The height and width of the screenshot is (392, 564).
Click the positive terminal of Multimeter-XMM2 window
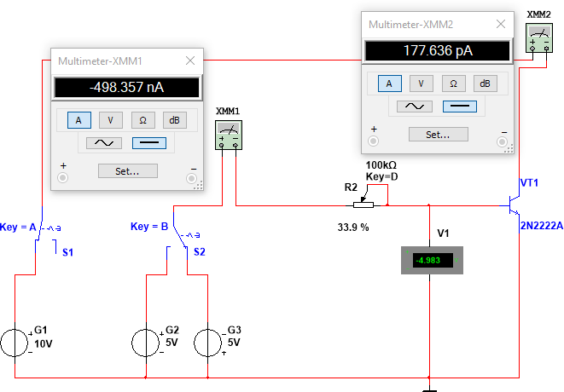click(373, 141)
